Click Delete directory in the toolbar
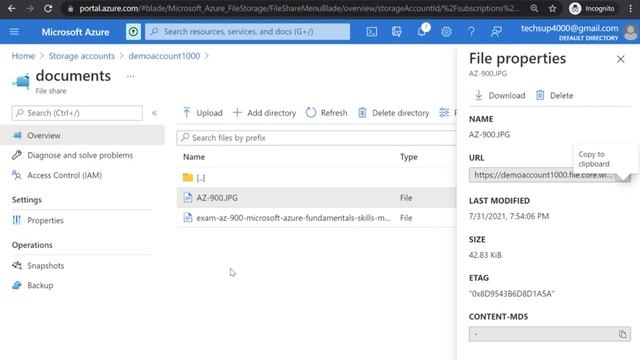 tap(393, 113)
